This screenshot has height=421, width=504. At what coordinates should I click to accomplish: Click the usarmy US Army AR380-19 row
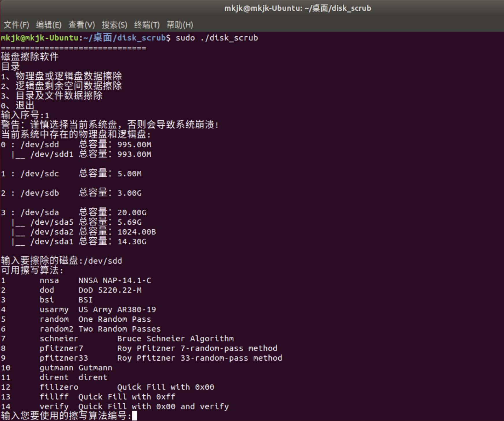tap(79, 310)
